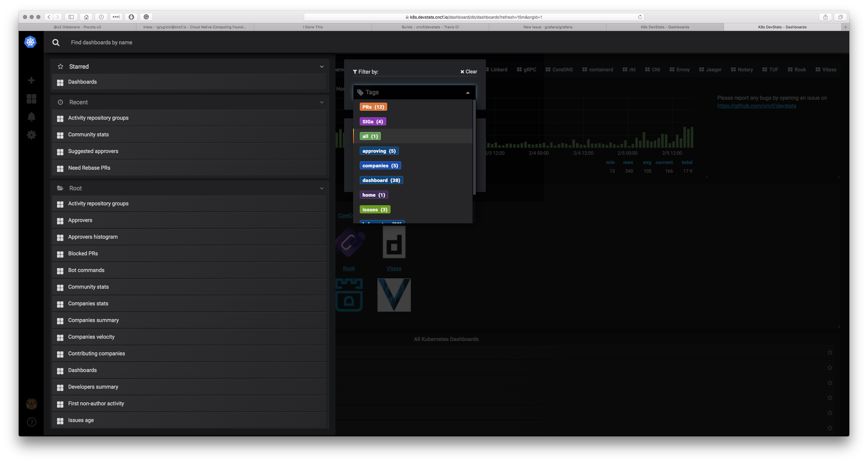Open the Create menu plus icon
The height and width of the screenshot is (463, 868).
pyautogui.click(x=31, y=80)
